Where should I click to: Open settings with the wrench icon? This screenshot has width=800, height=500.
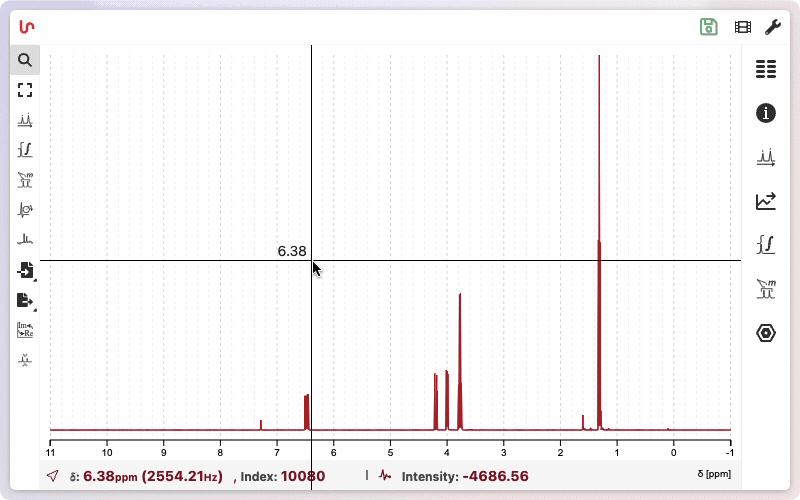[x=772, y=27]
